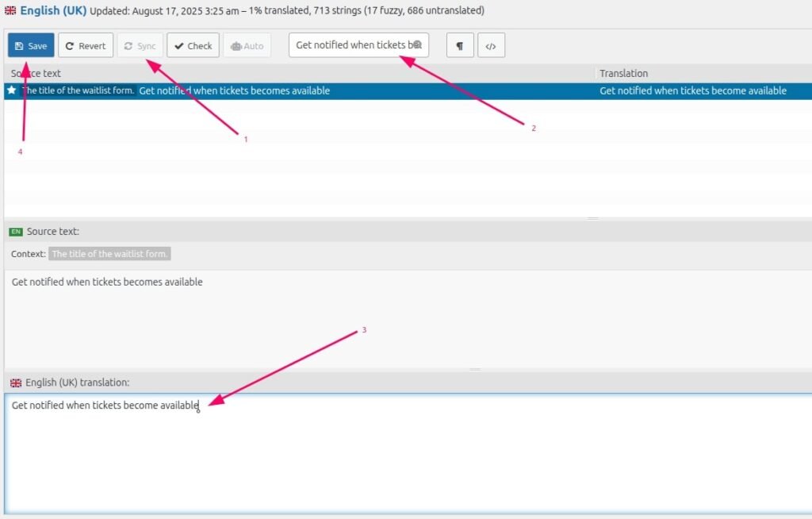The width and height of the screenshot is (812, 519).
Task: Click the magnifier icon in filter box
Action: pyautogui.click(x=418, y=45)
